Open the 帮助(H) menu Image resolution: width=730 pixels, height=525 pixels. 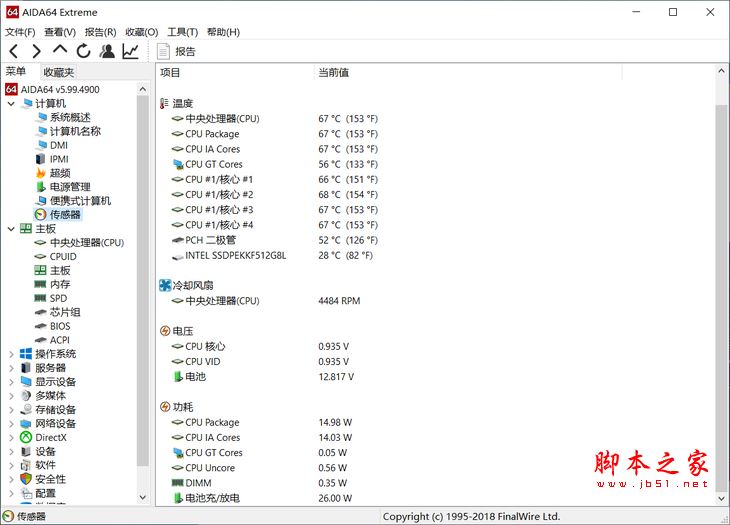(x=223, y=32)
